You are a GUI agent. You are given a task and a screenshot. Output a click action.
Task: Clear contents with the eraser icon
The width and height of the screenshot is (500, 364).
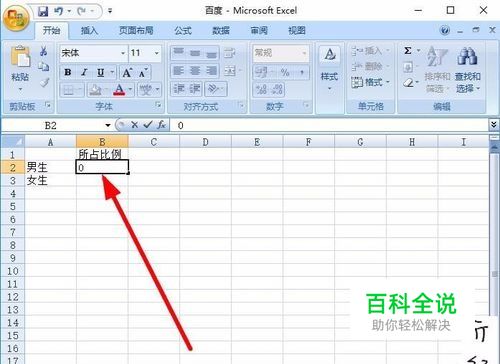(x=408, y=82)
